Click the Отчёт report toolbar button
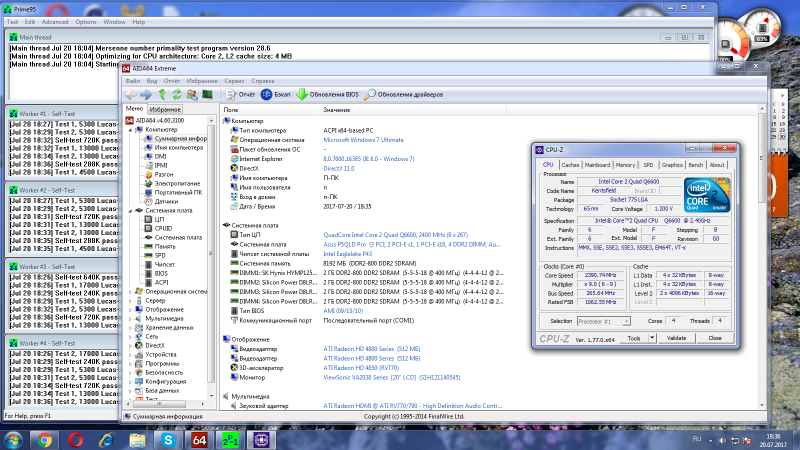The image size is (800, 450). pos(240,94)
